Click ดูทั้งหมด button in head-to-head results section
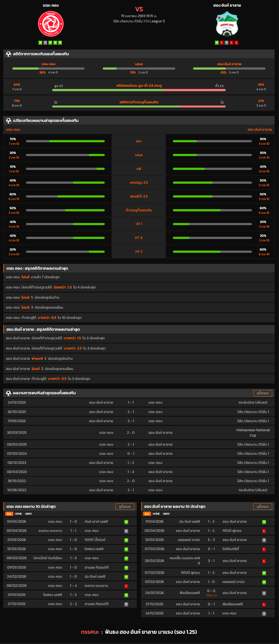The width and height of the screenshot is (279, 644). (262, 393)
